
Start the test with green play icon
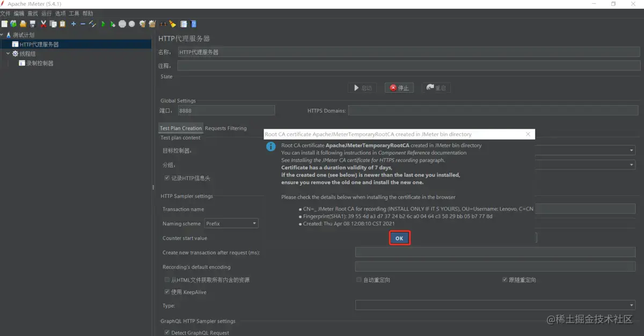click(103, 24)
